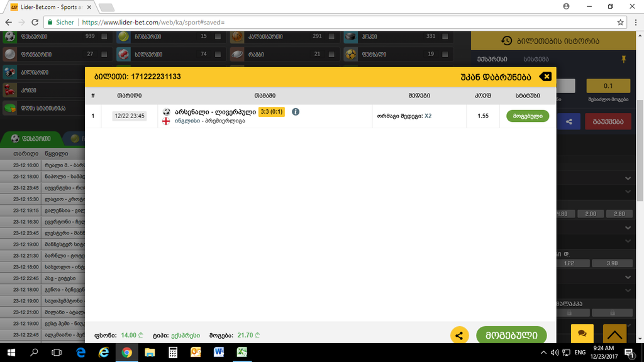This screenshot has height=362, width=644.
Task: Click the scroll-to-top arrow button
Action: 614,333
